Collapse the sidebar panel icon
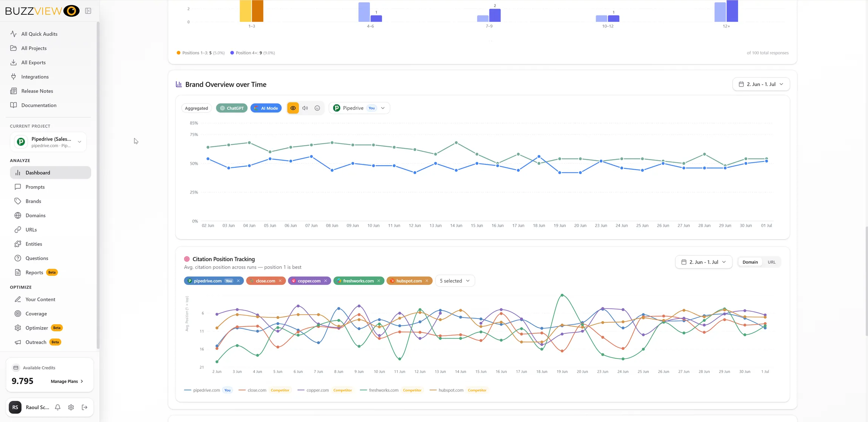 [88, 11]
